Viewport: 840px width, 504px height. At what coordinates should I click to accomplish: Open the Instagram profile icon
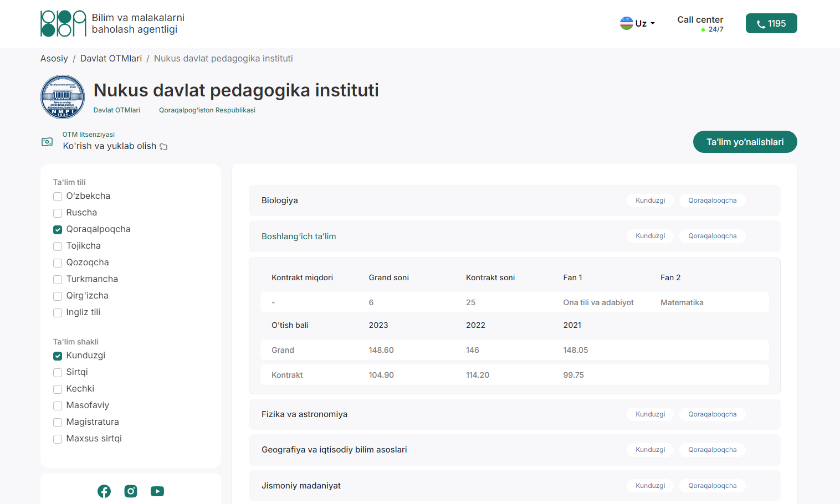tap(131, 491)
